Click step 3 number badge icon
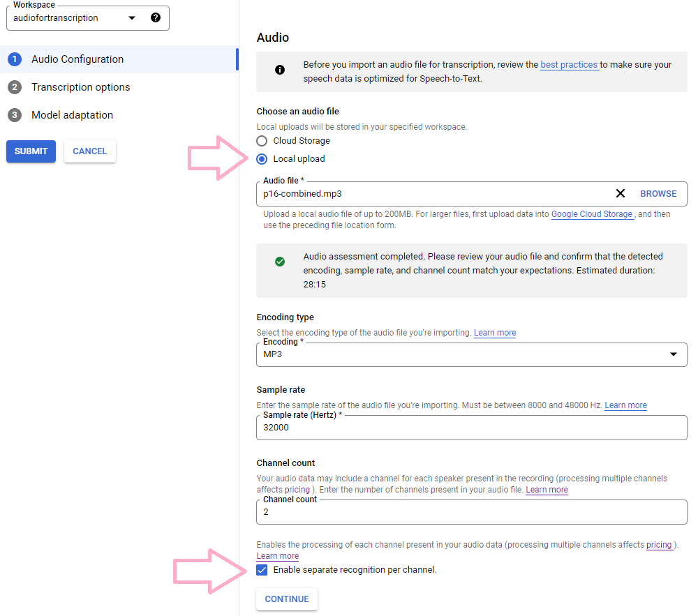This screenshot has width=698, height=616. pyautogui.click(x=15, y=115)
